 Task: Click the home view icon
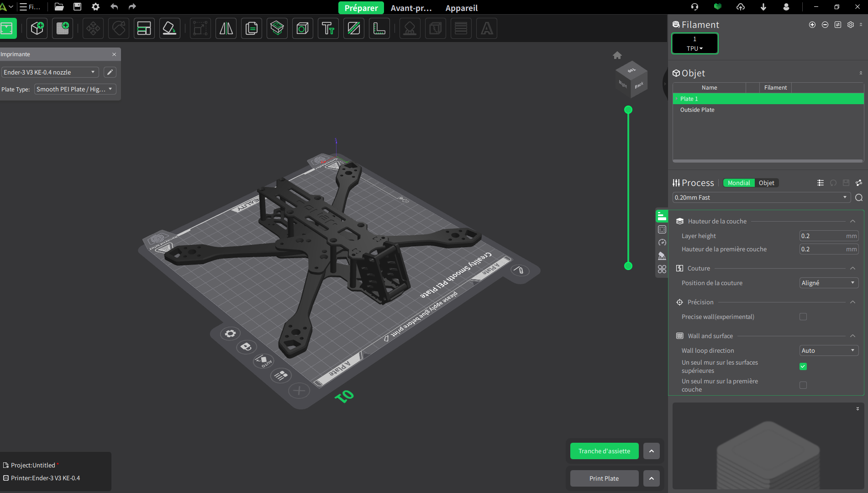pyautogui.click(x=617, y=55)
